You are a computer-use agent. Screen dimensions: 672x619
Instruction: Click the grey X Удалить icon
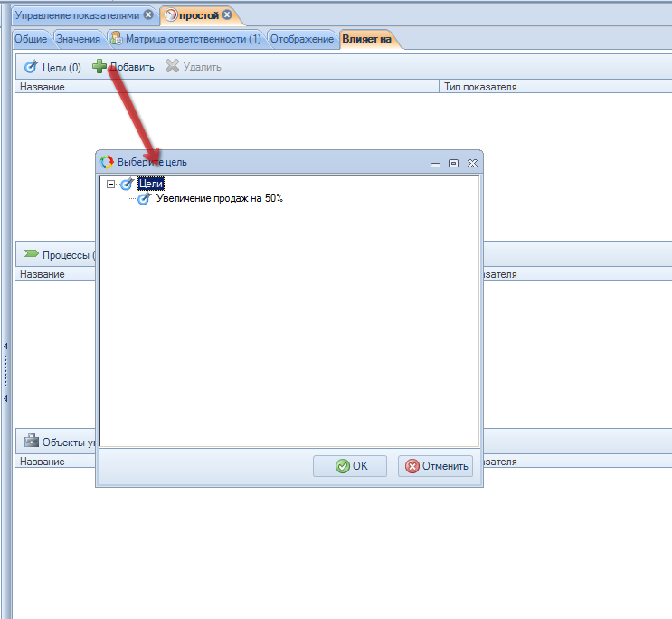tap(172, 67)
